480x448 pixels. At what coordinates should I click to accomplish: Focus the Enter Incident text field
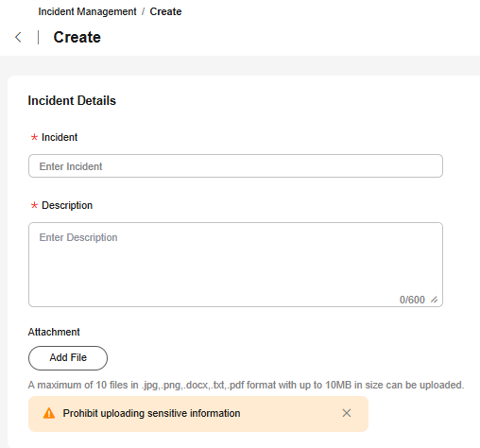235,166
